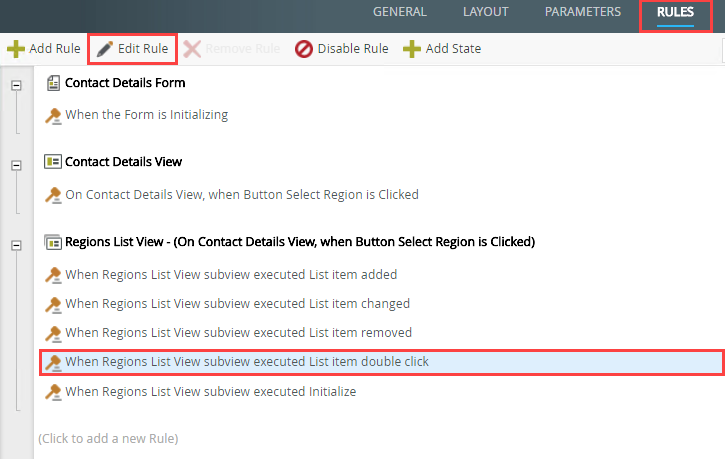Select the Button Select Region is Clicked rule

[x=242, y=194]
